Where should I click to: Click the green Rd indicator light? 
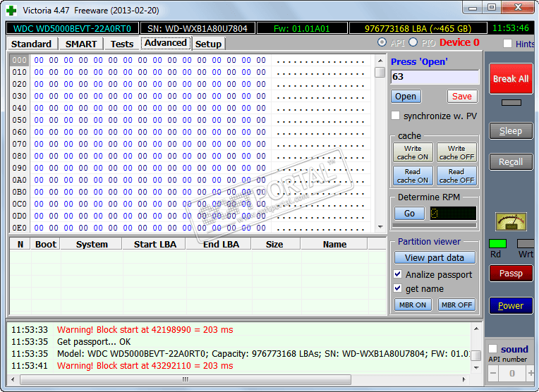(497, 243)
